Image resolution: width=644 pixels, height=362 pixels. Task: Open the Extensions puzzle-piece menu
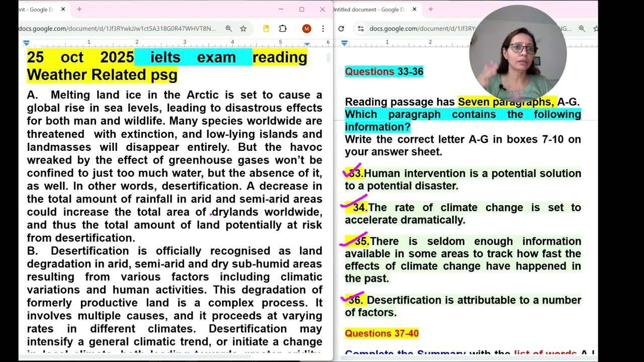pos(283,29)
